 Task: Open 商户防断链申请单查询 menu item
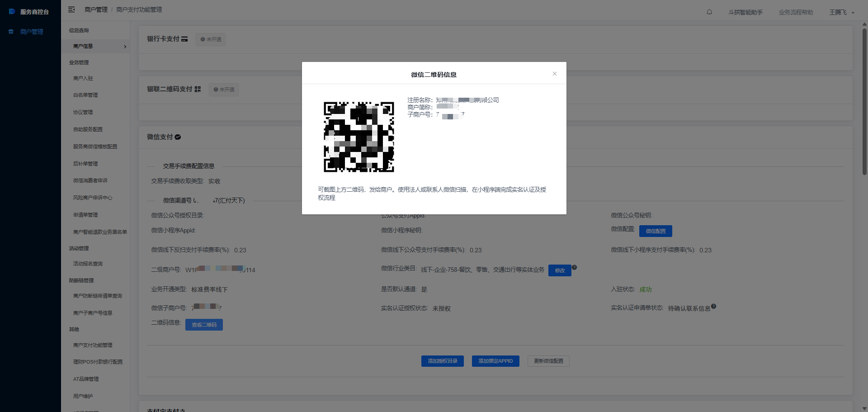(x=98, y=296)
